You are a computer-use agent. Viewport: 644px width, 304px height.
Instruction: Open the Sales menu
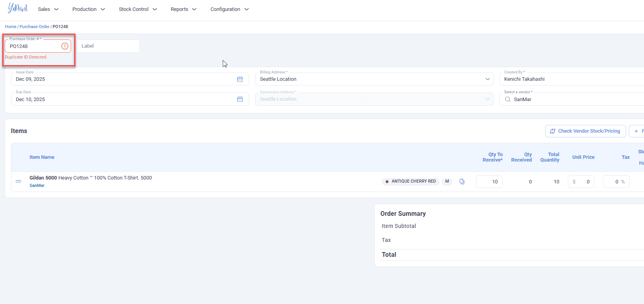point(48,9)
